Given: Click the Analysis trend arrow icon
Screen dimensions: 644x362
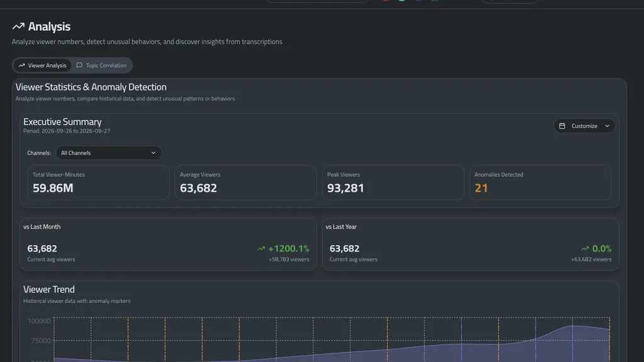Looking at the screenshot, I should point(18,26).
